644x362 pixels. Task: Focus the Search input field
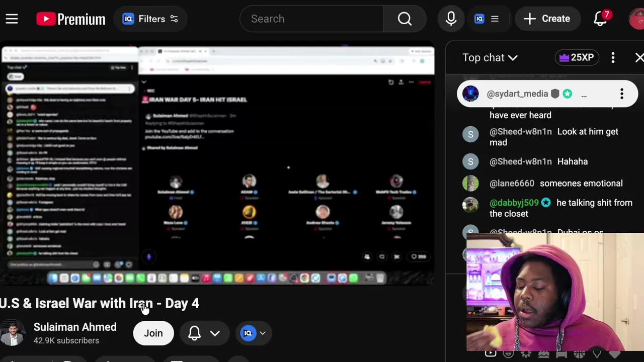312,19
